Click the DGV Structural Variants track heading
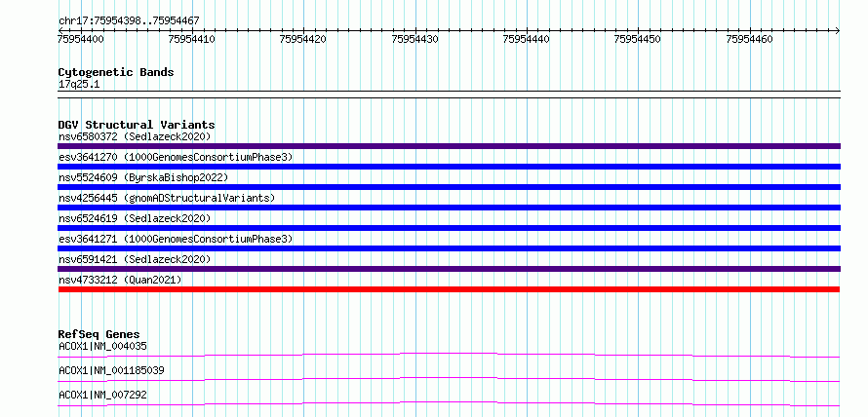This screenshot has height=417, width=868. click(x=137, y=125)
